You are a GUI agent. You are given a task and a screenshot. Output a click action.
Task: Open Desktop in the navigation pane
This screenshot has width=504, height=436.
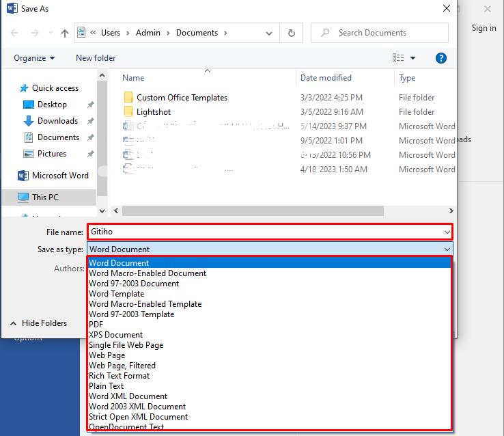click(52, 105)
